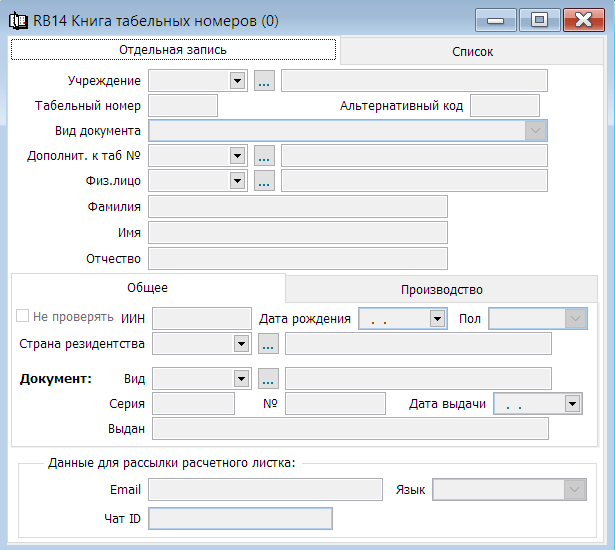
Task: Expand the Язык dropdown
Action: coord(574,489)
